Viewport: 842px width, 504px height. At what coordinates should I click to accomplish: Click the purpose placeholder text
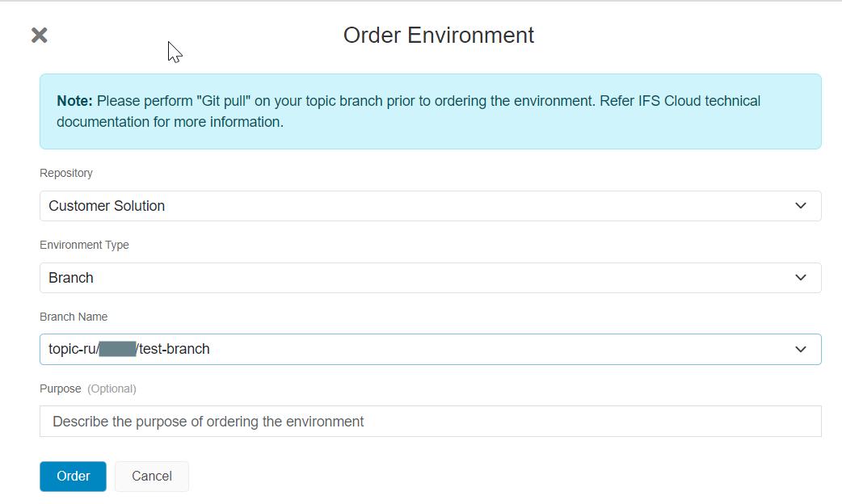coord(208,421)
